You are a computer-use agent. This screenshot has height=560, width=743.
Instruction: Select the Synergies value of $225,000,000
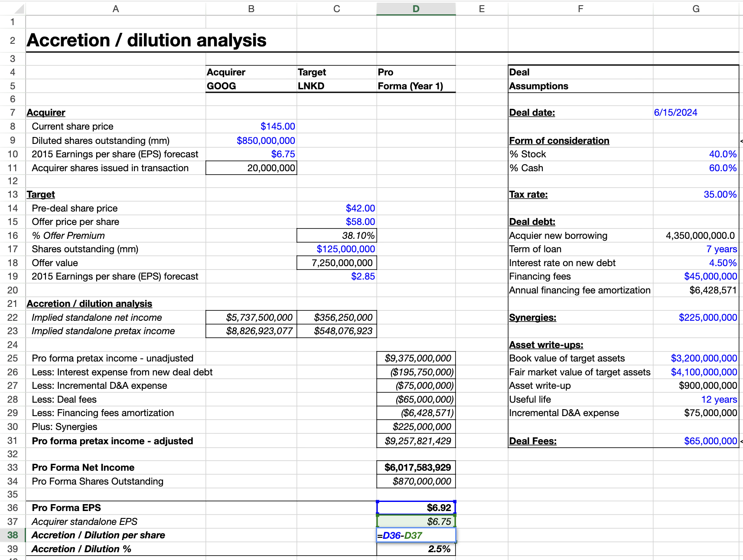696,317
